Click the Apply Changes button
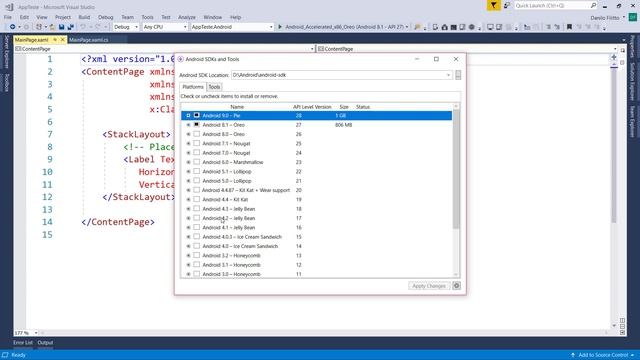Image resolution: width=640 pixels, height=360 pixels. [429, 286]
